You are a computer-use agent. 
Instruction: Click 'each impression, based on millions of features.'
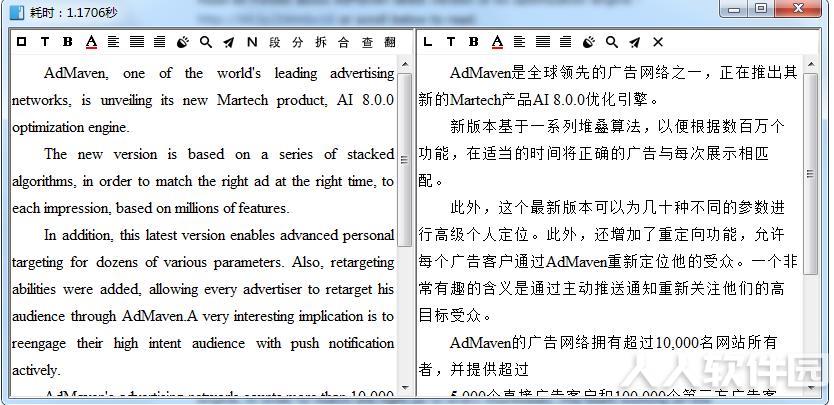[x=151, y=208]
